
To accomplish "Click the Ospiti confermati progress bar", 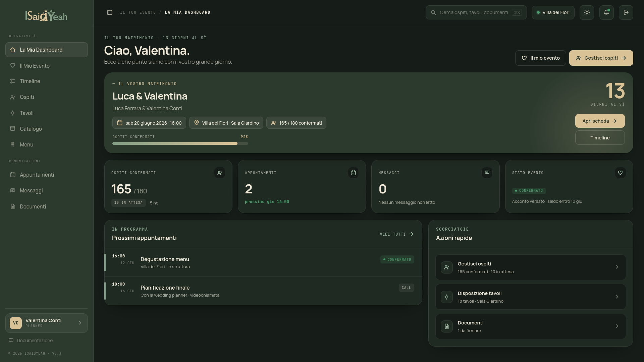I will pos(180,143).
